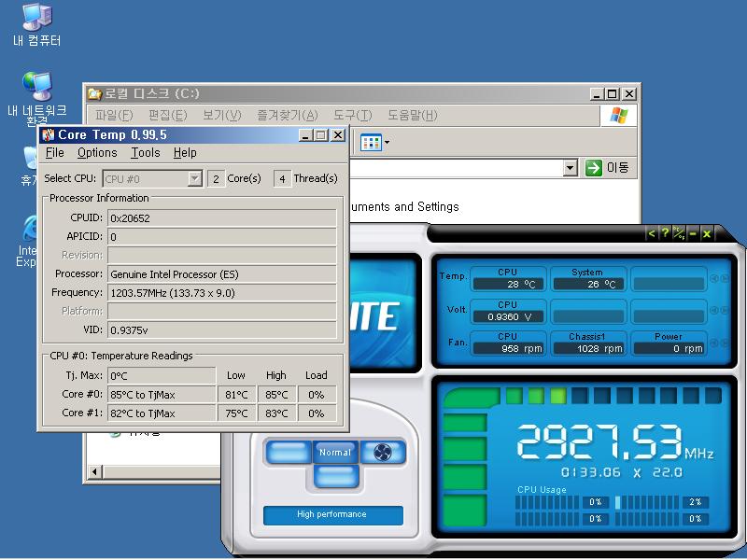This screenshot has width=747, height=560.
Task: Click the Core(s) count box showing 2
Action: pyautogui.click(x=216, y=179)
